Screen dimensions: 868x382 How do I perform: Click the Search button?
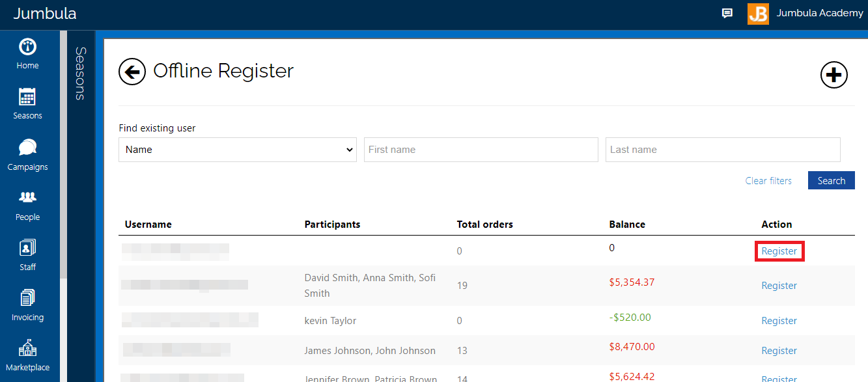[832, 181]
